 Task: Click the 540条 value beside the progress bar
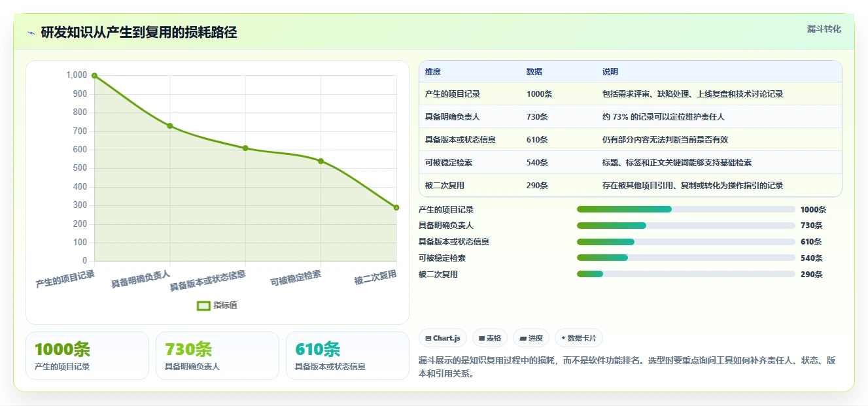(x=812, y=258)
